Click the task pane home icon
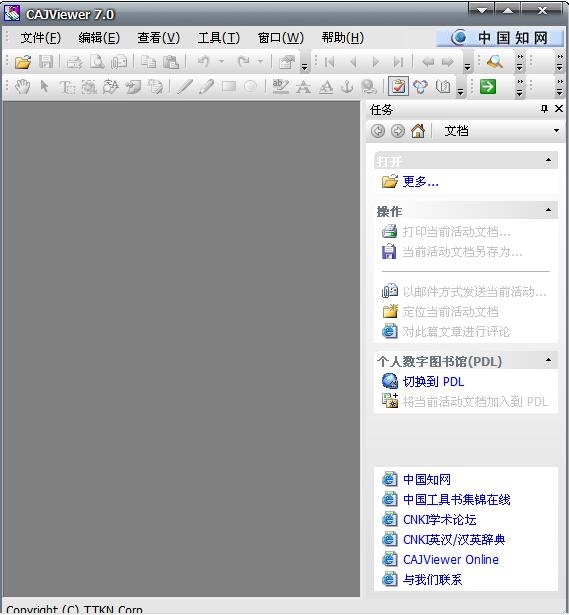Viewport: 569px width, 615px height. [418, 131]
